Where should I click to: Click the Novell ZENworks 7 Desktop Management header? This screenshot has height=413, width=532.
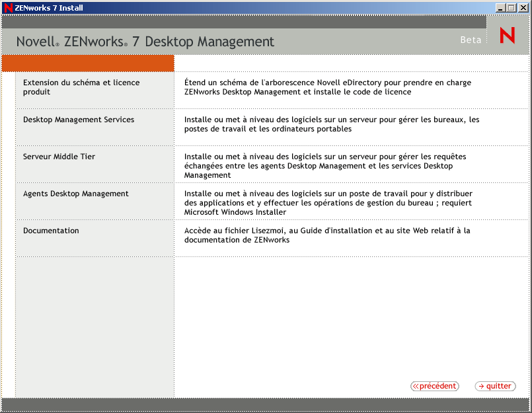[145, 40]
